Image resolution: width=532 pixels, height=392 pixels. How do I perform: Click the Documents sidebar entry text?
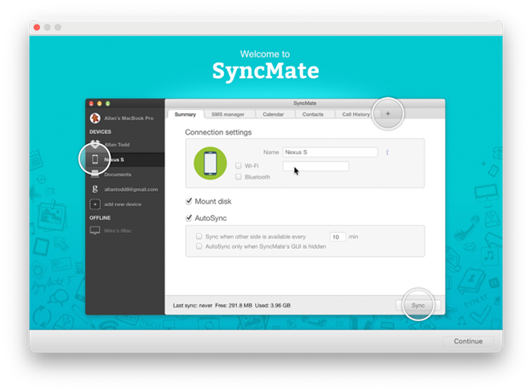(x=118, y=175)
